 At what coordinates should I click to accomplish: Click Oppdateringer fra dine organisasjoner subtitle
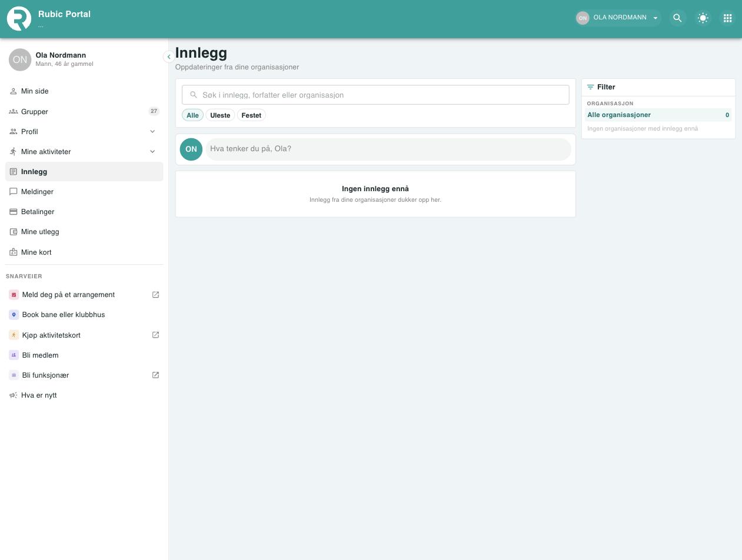click(x=237, y=67)
